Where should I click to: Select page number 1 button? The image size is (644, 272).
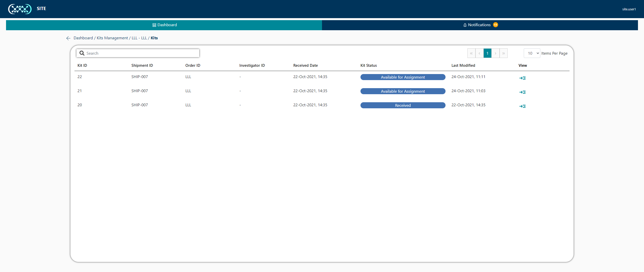coord(488,53)
